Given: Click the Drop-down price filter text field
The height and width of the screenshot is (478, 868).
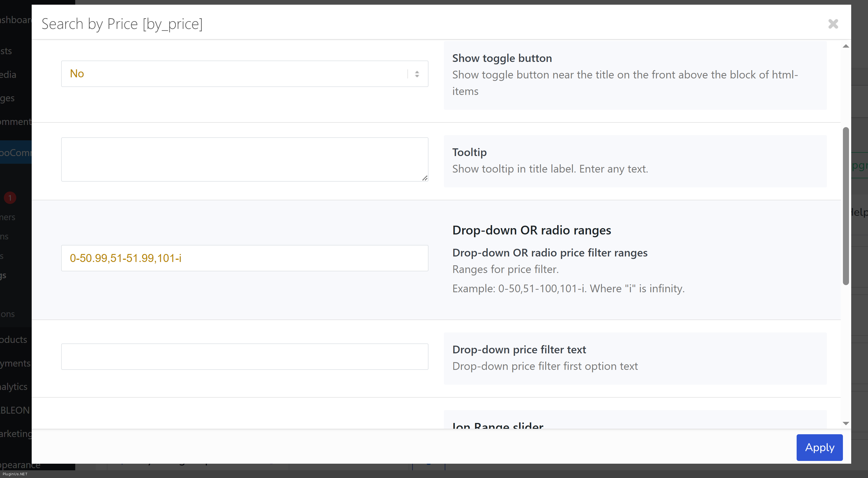Looking at the screenshot, I should [244, 356].
